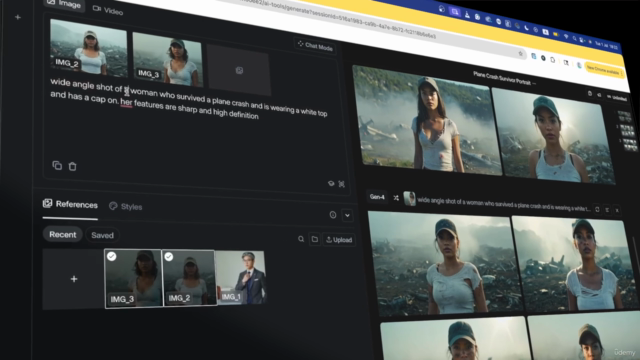Bookmark page with the star icon
The width and height of the screenshot is (640, 360).
pyautogui.click(x=520, y=53)
